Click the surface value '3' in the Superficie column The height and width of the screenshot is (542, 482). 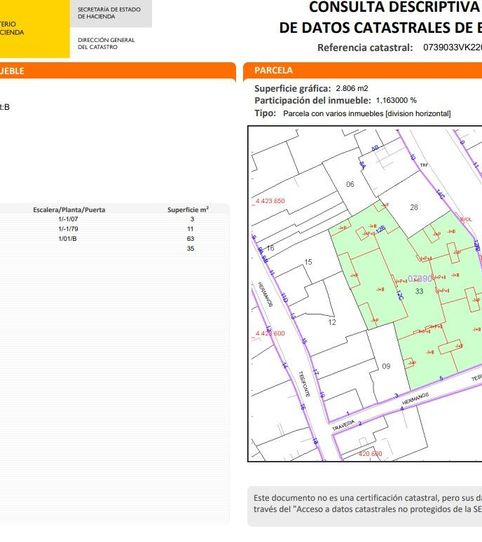pos(192,219)
